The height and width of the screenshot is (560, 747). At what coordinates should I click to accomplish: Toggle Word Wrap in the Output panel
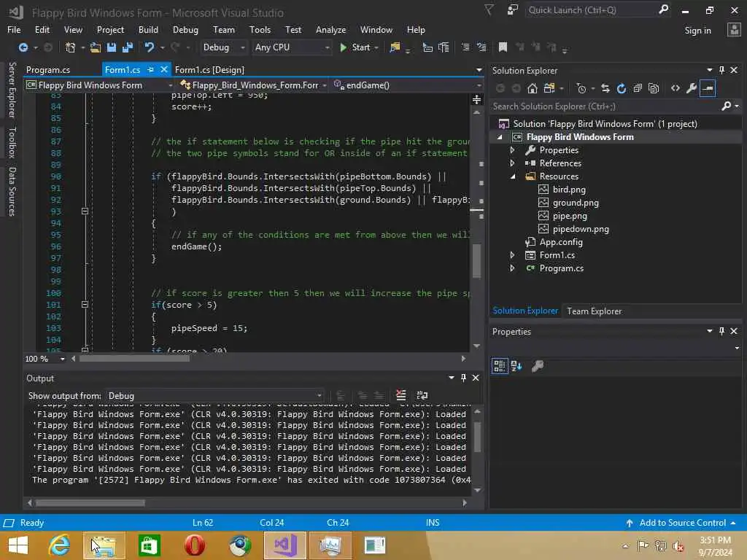(x=422, y=395)
